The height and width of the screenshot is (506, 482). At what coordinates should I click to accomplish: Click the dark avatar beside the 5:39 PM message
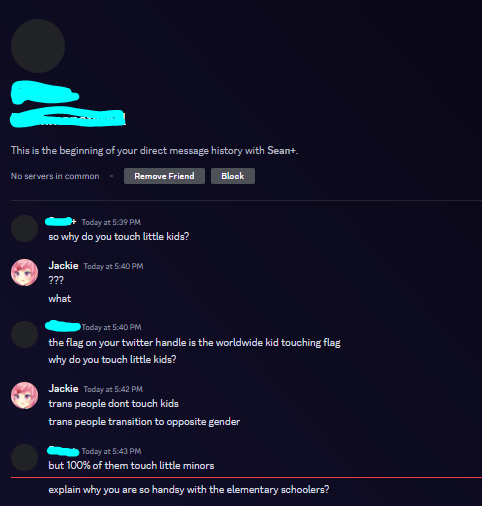[25, 228]
